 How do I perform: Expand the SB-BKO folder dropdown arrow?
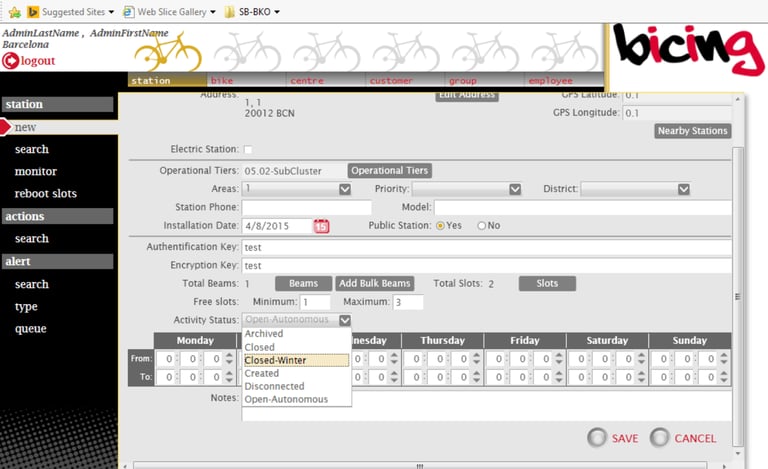pyautogui.click(x=277, y=12)
